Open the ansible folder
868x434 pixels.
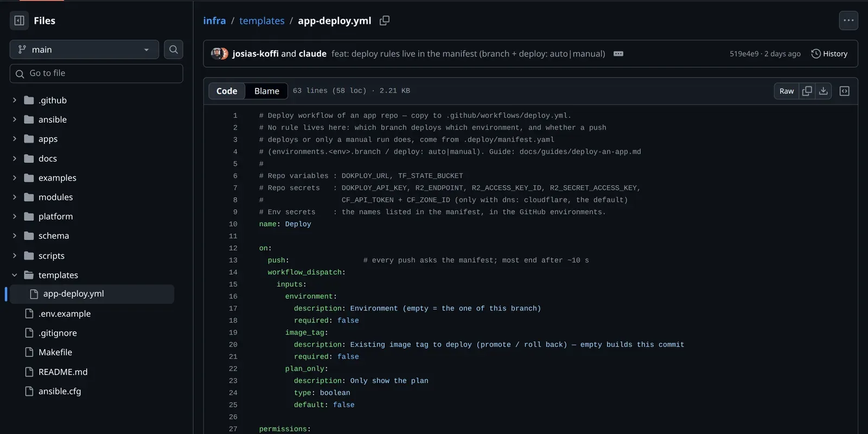(x=53, y=119)
